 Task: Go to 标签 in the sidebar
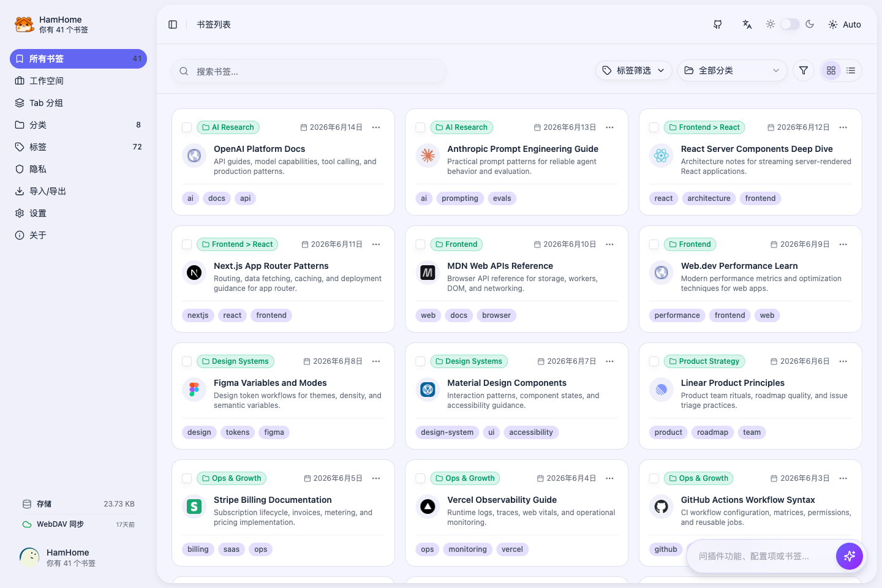(x=78, y=147)
